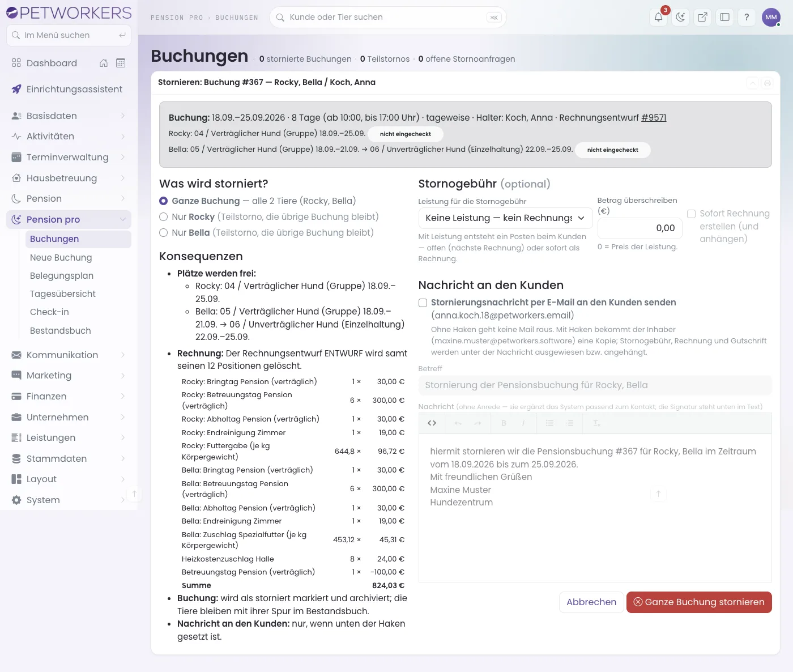This screenshot has width=793, height=672.
Task: Click the 'Betrag überschreiben' amount field
Action: 640,228
